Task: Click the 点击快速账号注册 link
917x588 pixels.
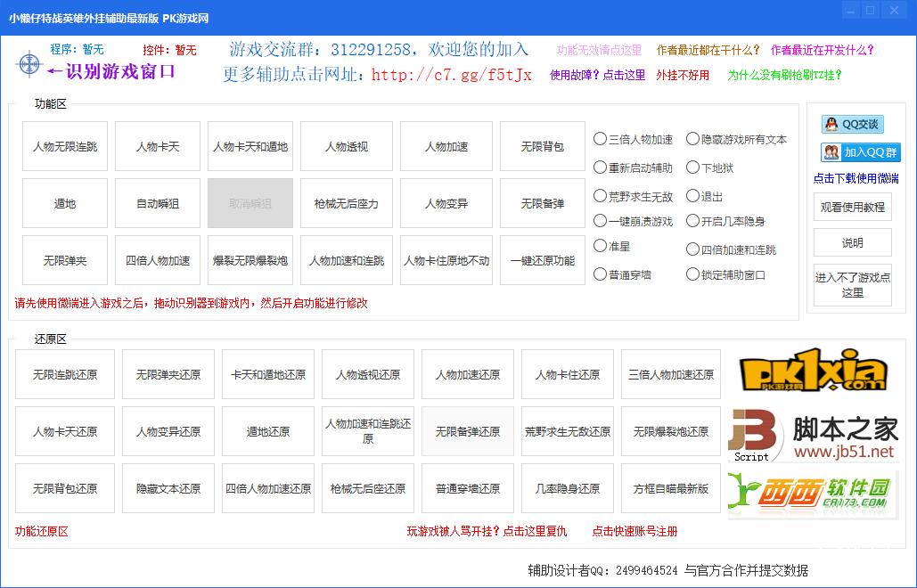Action: [635, 531]
